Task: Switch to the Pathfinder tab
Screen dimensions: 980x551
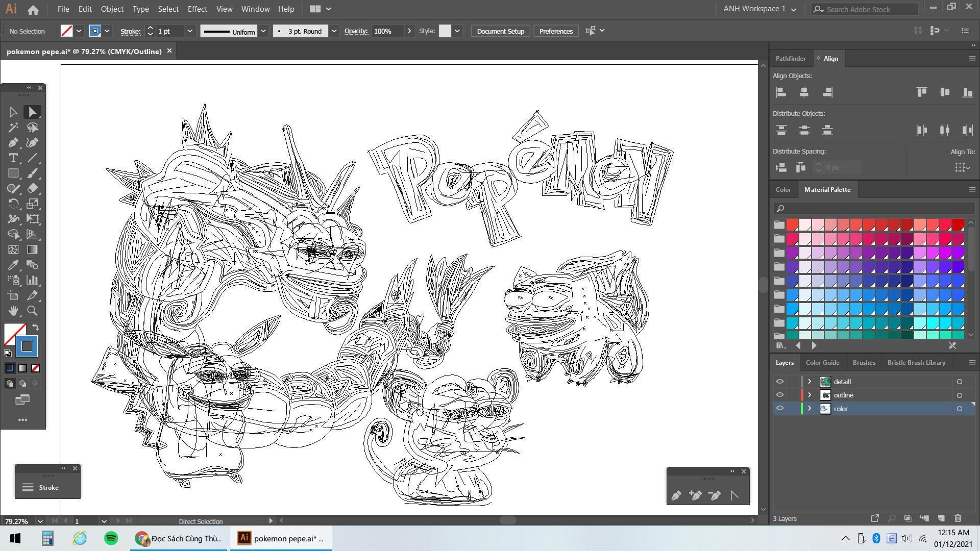Action: pos(791,59)
